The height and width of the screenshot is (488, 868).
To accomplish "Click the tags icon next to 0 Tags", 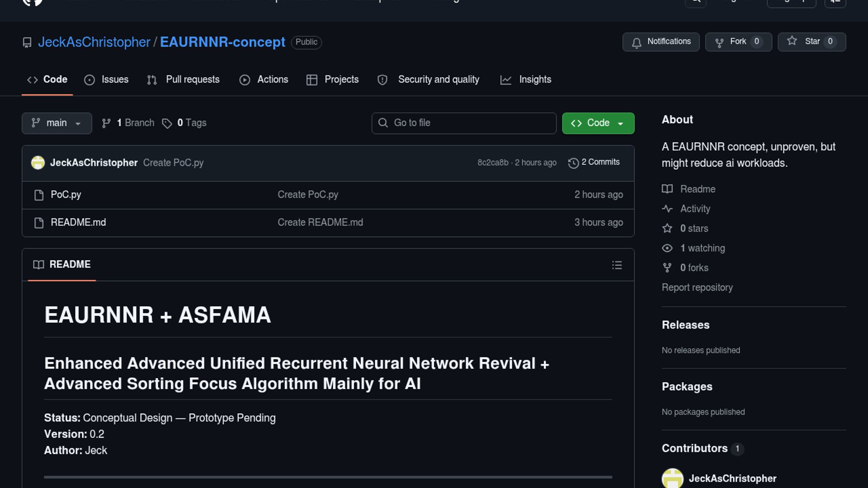I will tap(167, 123).
